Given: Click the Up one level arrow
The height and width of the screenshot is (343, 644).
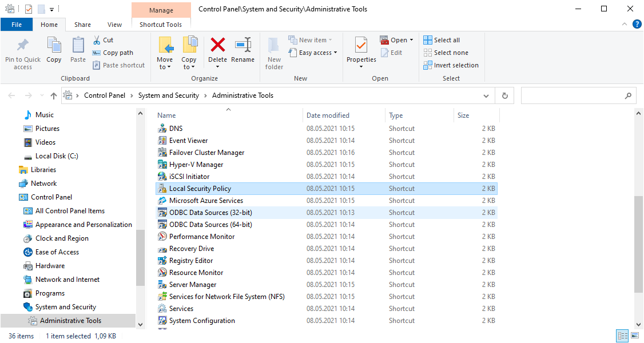Looking at the screenshot, I should click(54, 96).
